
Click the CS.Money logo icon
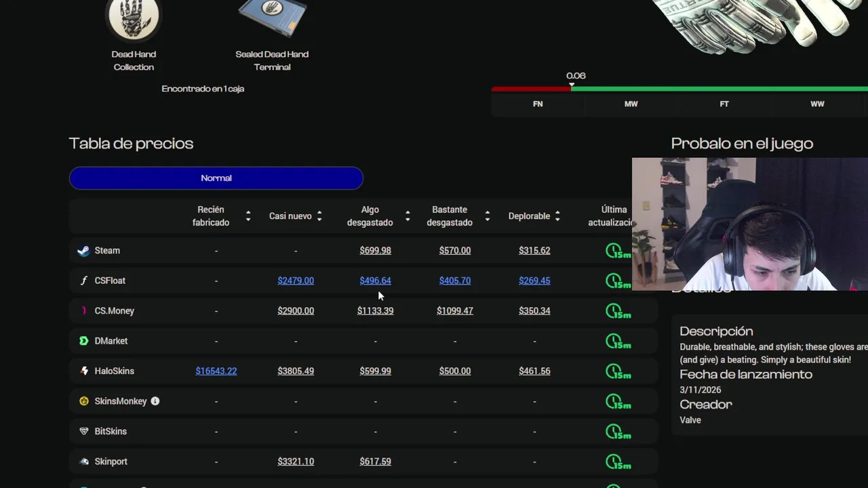83,310
